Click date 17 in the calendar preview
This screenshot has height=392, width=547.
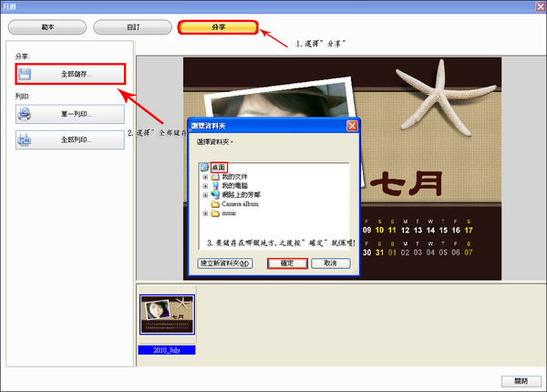[x=469, y=230]
